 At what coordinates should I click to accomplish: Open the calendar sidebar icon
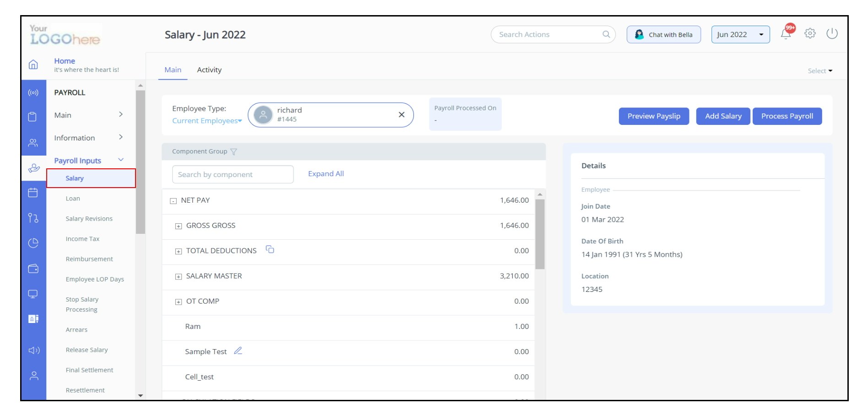tap(33, 193)
